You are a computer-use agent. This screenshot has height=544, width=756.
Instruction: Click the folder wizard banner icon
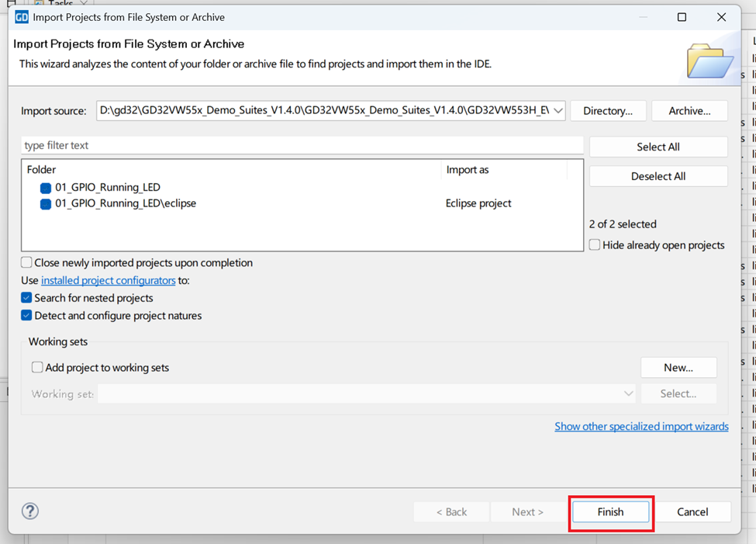tap(709, 61)
